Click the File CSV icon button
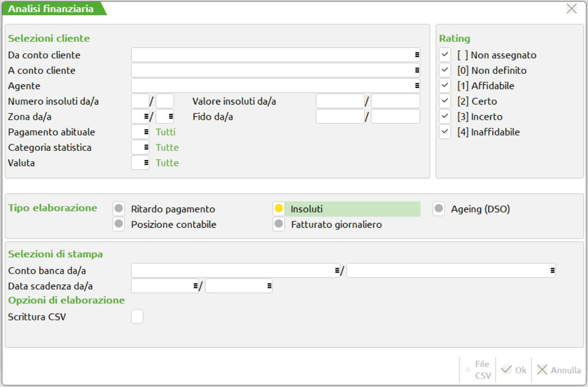 pyautogui.click(x=478, y=370)
